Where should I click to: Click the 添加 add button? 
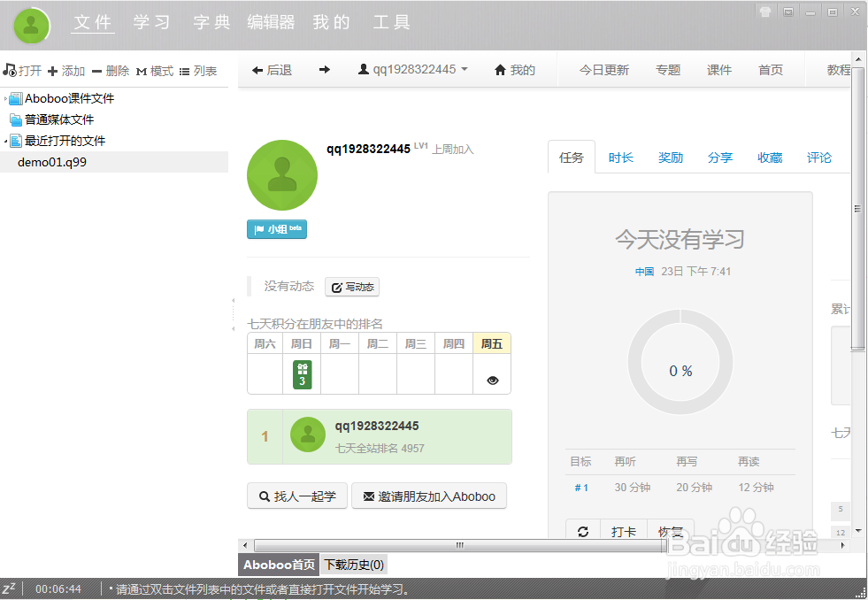click(x=65, y=71)
